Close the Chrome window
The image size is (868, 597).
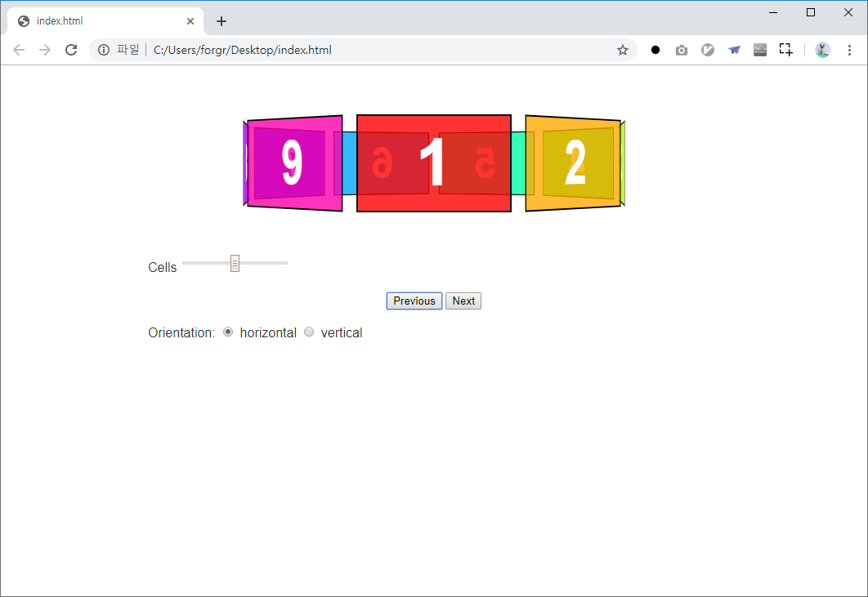click(x=848, y=12)
